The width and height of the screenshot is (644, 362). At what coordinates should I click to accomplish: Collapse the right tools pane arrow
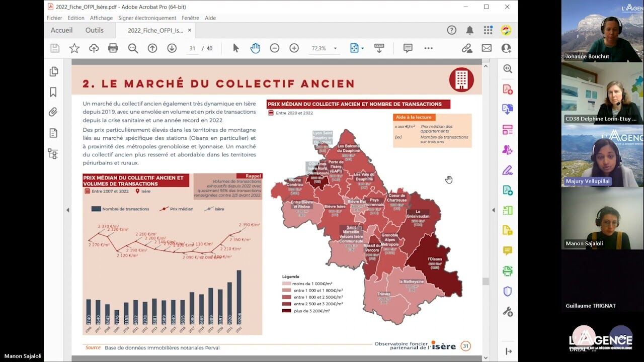(x=493, y=210)
